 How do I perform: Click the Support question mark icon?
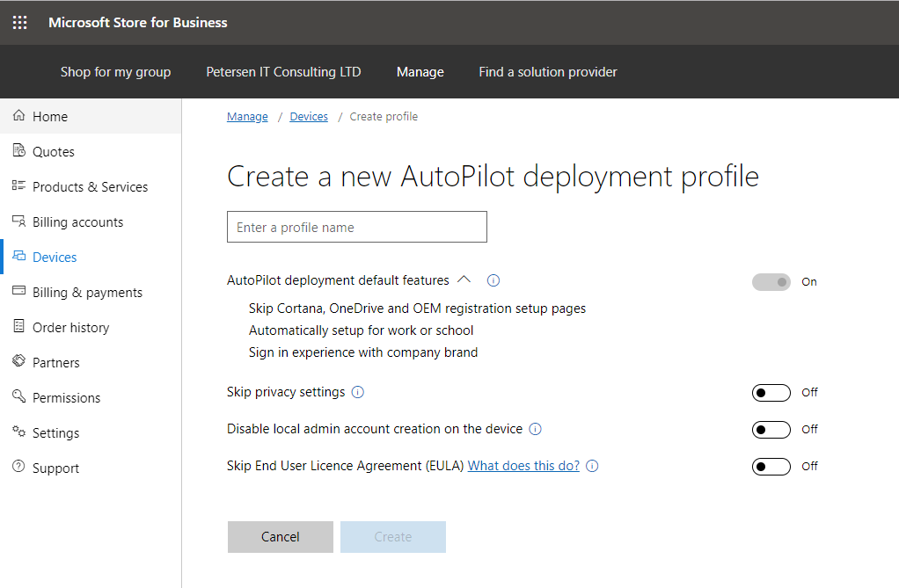(x=19, y=467)
